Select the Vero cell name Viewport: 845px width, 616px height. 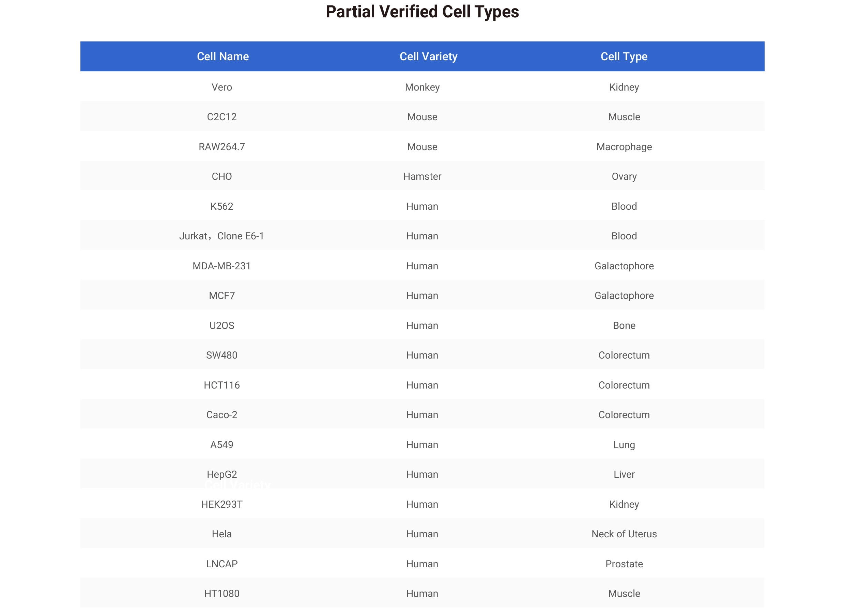click(221, 87)
